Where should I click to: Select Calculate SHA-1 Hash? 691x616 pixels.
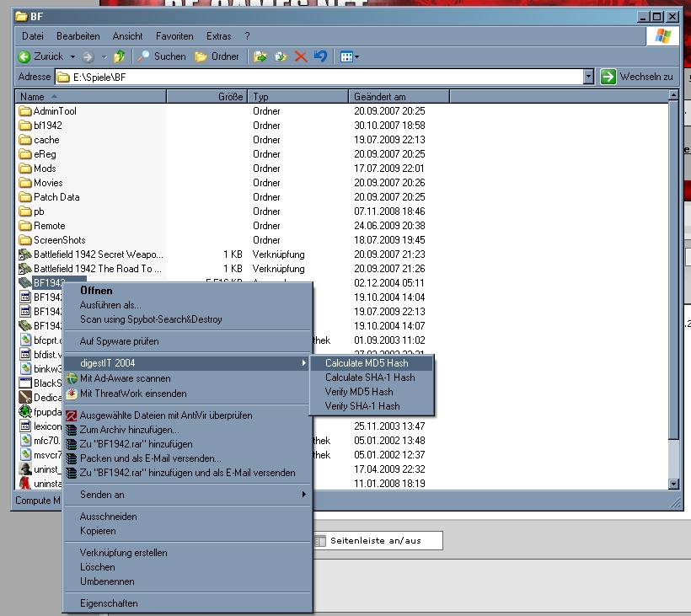[x=372, y=378]
